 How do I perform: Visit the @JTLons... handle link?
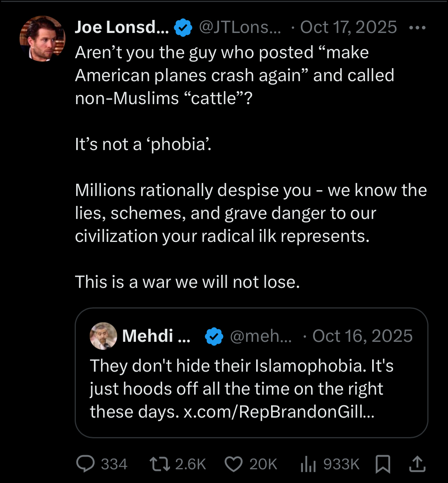point(240,28)
